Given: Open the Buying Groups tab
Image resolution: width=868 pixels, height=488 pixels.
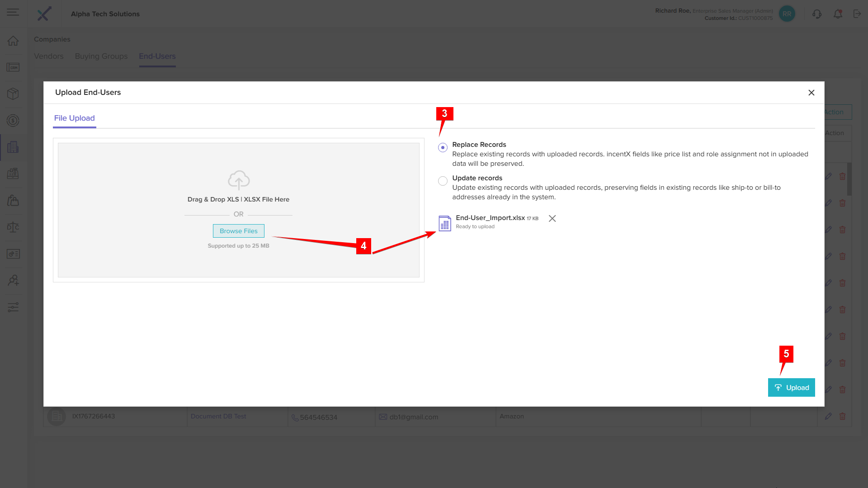Looking at the screenshot, I should 101,56.
